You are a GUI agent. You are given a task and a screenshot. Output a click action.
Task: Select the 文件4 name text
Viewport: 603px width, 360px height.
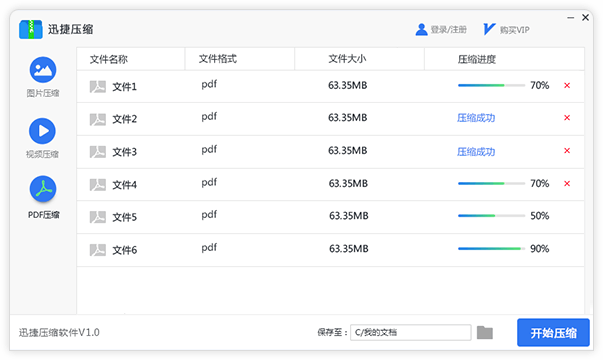tap(124, 185)
